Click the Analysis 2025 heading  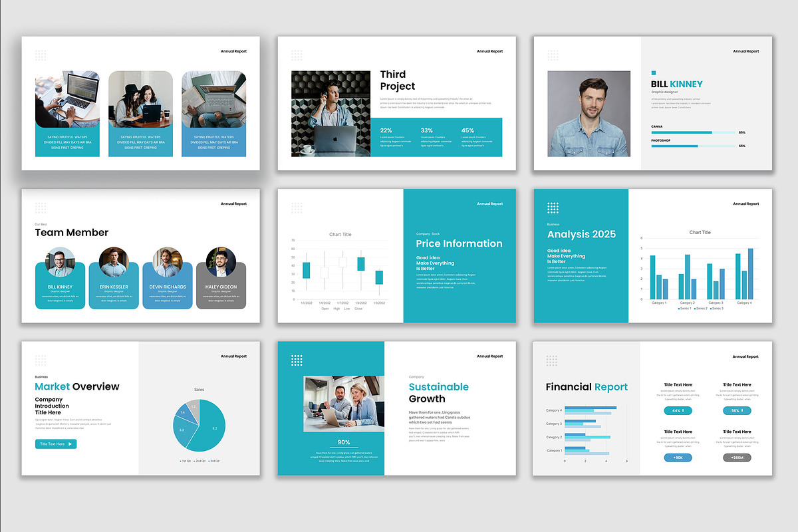(x=581, y=234)
